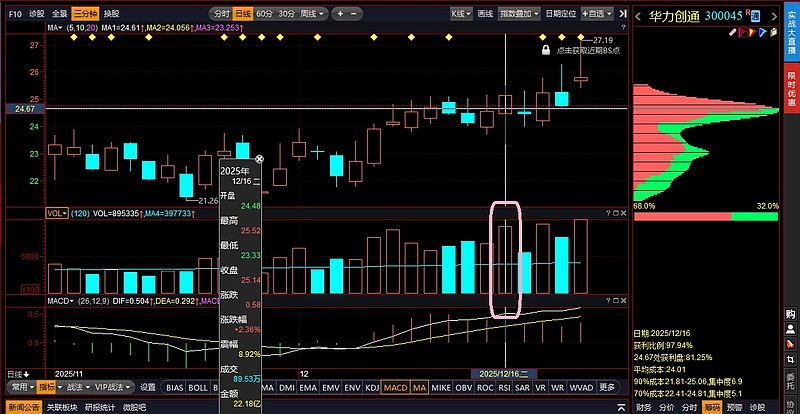Image resolution: width=800 pixels, height=414 pixels.
Task: Open the K线 chart type dropdown
Action: point(461,14)
